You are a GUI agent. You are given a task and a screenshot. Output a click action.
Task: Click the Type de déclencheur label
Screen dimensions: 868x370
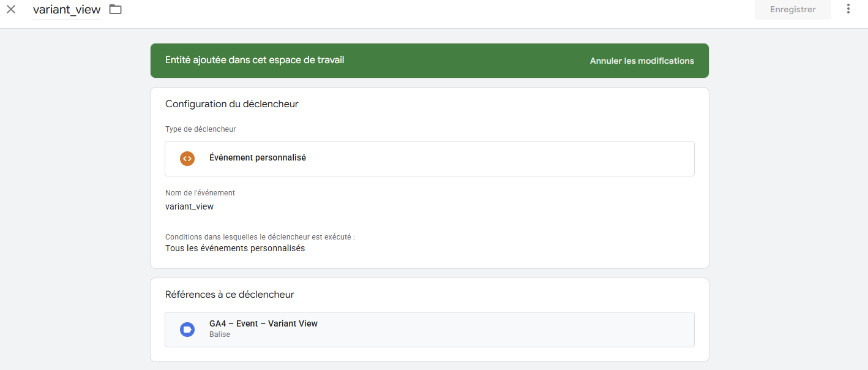pos(200,129)
